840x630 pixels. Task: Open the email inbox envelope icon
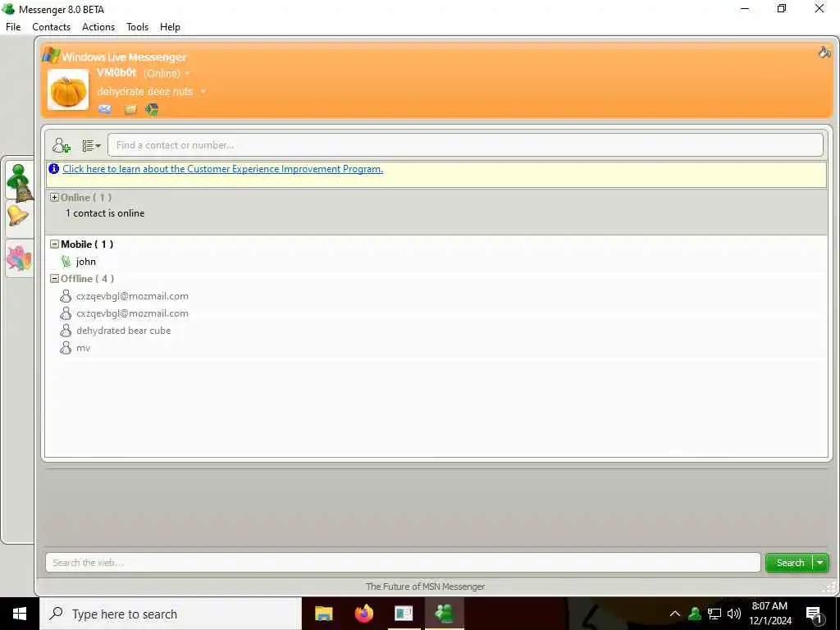[105, 109]
